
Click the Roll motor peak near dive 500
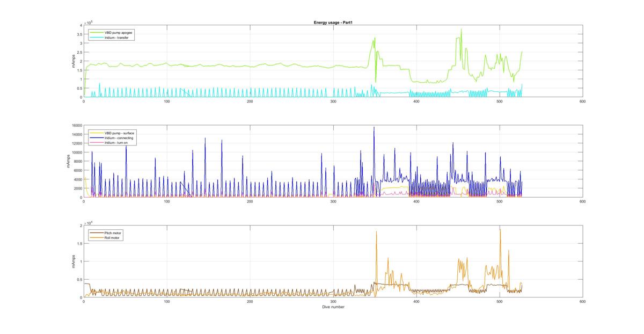coord(500,230)
